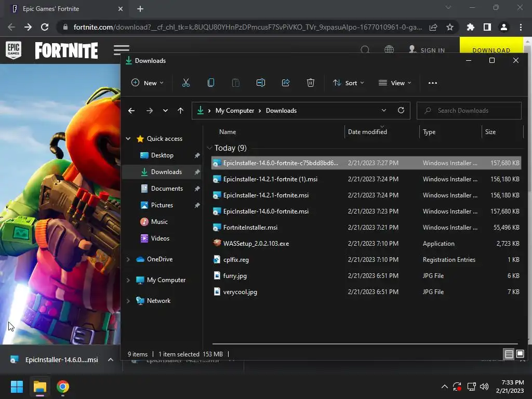Click Chrome icon on taskbar

(63, 387)
